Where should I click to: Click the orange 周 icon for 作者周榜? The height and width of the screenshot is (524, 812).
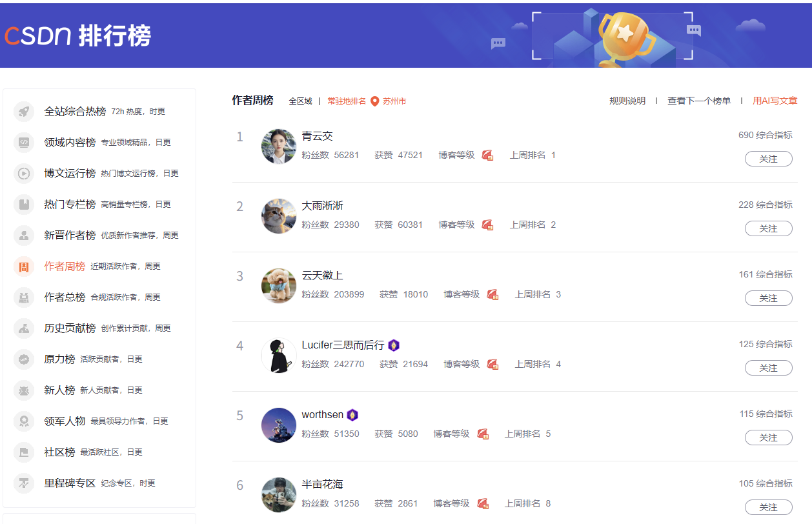[24, 267]
